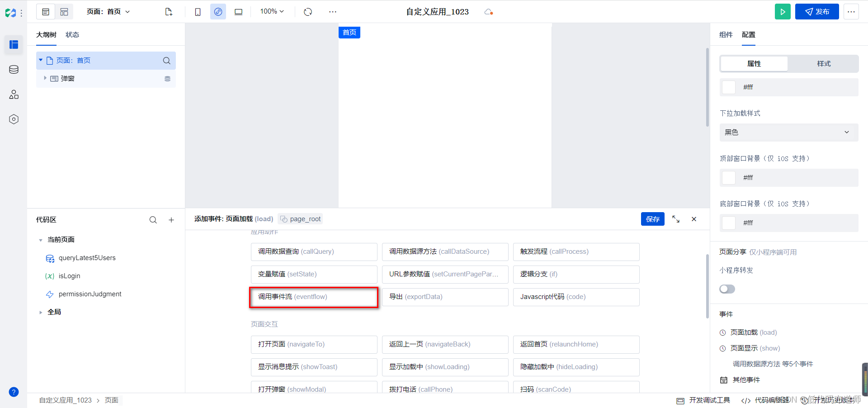Image resolution: width=868 pixels, height=408 pixels.
Task: Select the mini program preview icon
Action: [218, 12]
